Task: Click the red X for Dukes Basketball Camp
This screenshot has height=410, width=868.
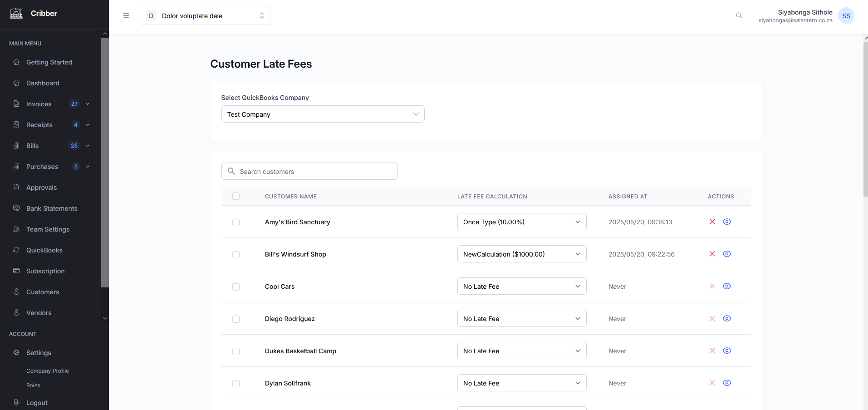Action: click(712, 351)
